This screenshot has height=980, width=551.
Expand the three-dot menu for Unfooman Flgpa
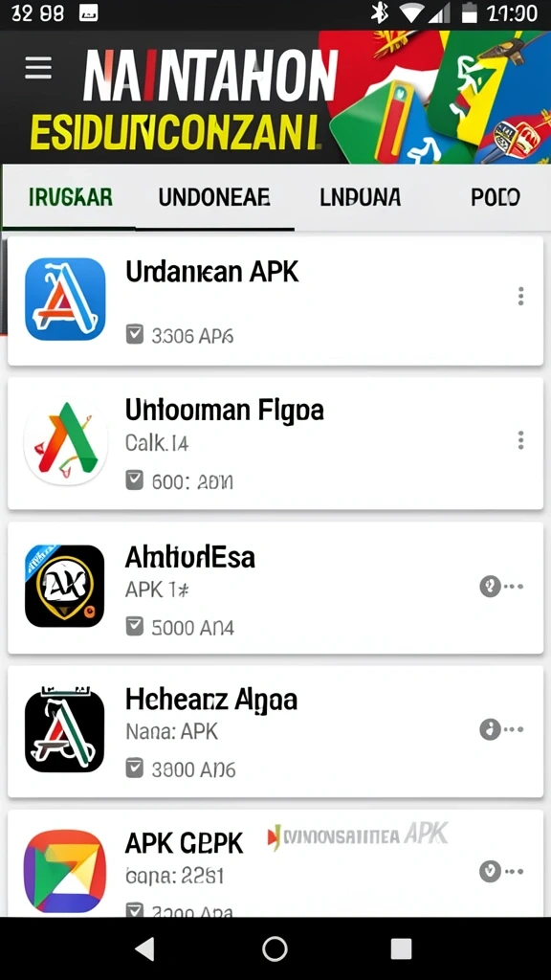(520, 440)
